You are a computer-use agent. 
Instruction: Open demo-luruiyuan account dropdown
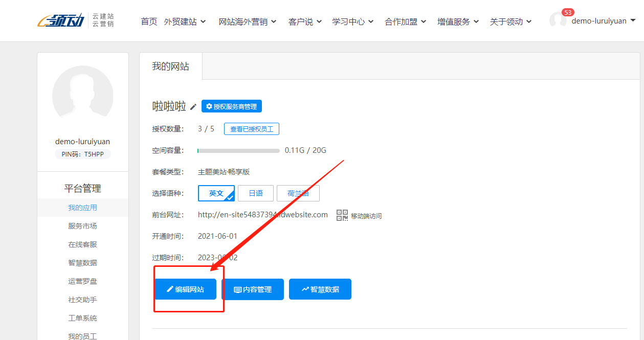[603, 21]
